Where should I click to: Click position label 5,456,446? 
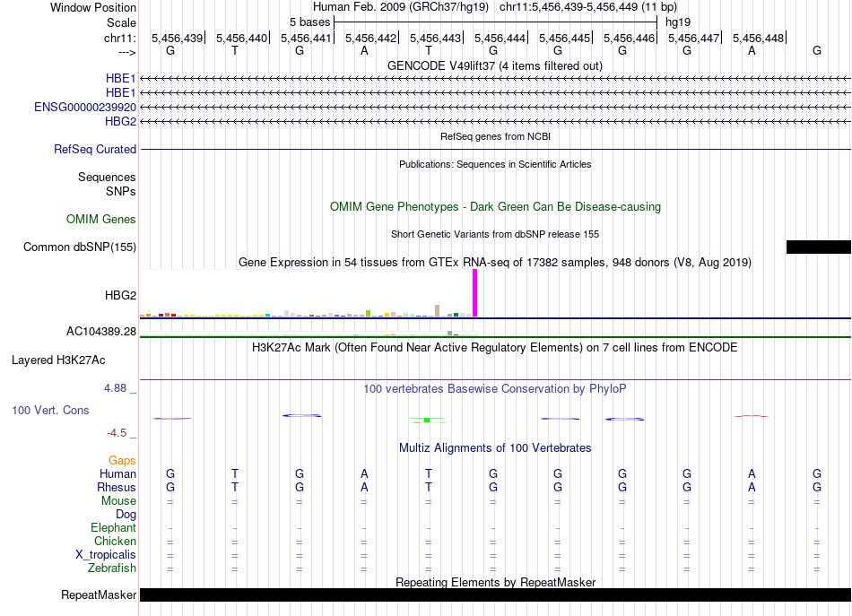(630, 38)
